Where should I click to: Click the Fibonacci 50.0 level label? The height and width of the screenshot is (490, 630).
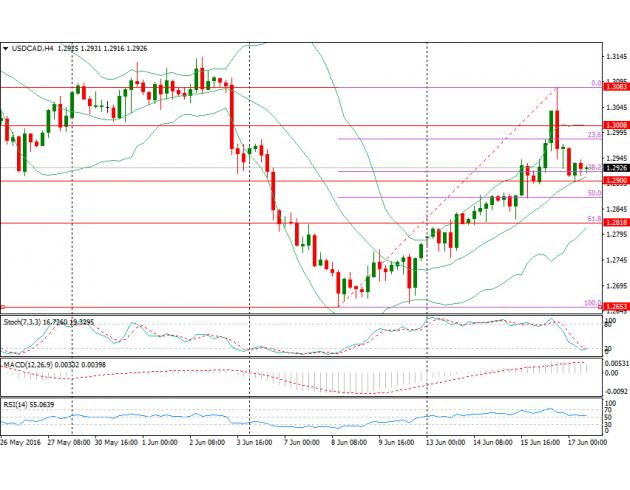[593, 192]
